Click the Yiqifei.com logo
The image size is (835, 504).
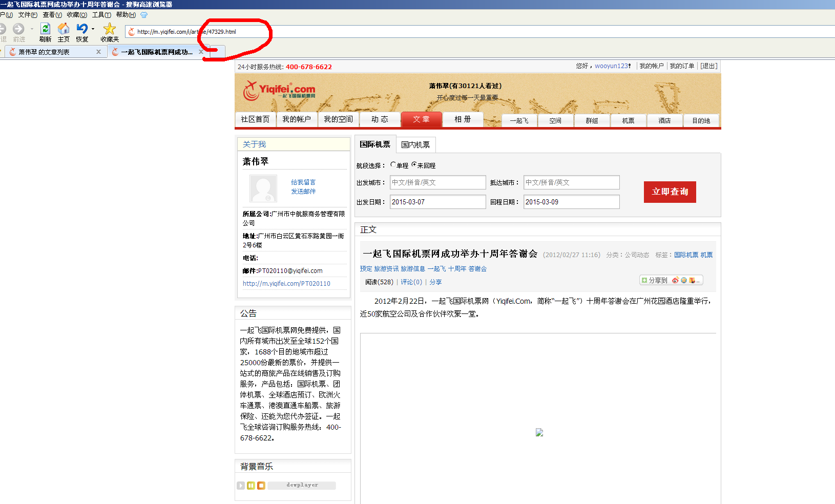click(x=279, y=91)
